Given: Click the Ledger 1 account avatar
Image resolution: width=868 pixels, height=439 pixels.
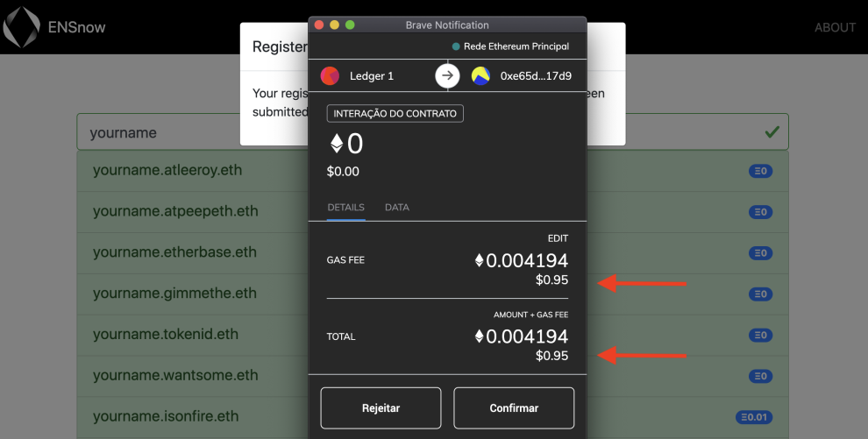Looking at the screenshot, I should [x=330, y=75].
